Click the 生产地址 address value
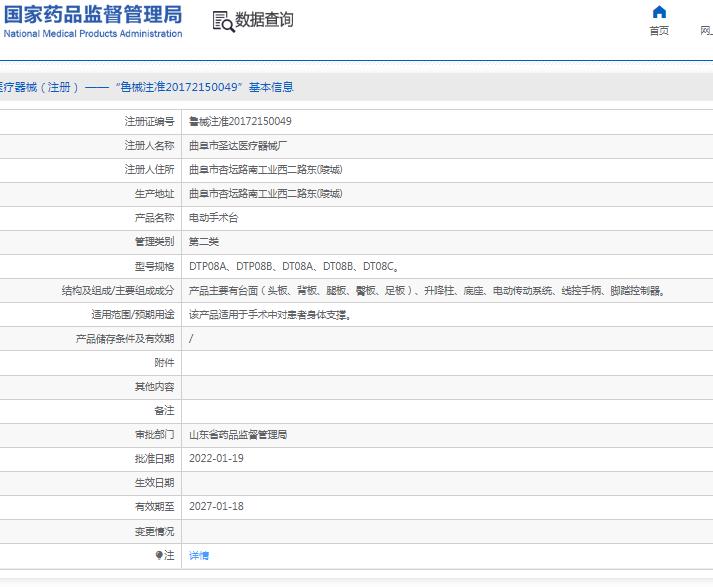The width and height of the screenshot is (713, 587). (x=266, y=194)
